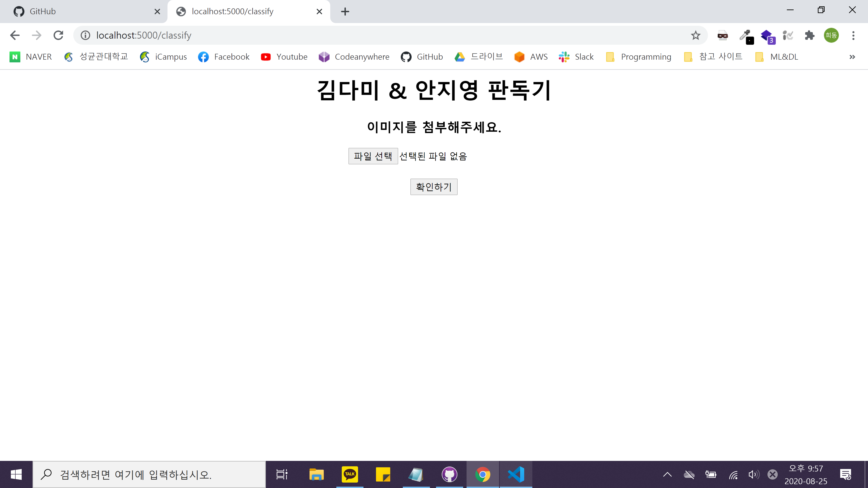Click the extensions puzzle-piece icon

tap(810, 35)
